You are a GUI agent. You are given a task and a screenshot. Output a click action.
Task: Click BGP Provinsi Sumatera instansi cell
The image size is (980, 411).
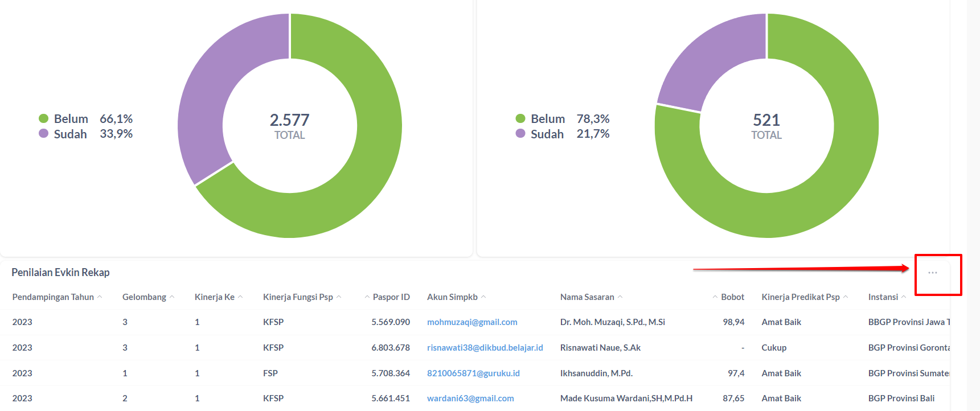[x=909, y=373]
